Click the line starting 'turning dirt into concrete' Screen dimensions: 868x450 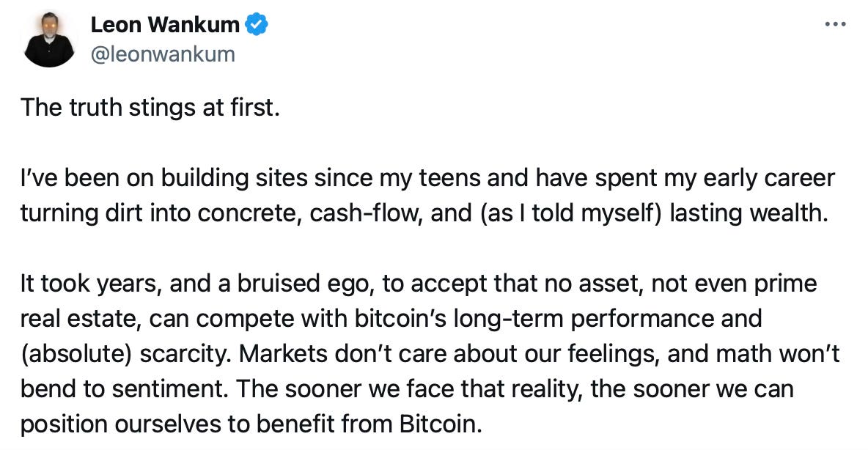424,213
